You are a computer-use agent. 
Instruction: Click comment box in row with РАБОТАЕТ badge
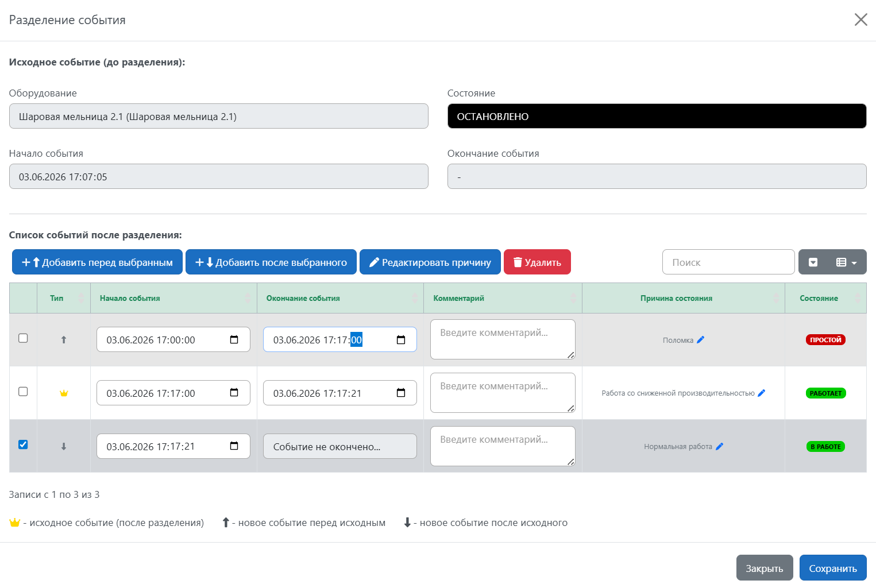coord(503,393)
